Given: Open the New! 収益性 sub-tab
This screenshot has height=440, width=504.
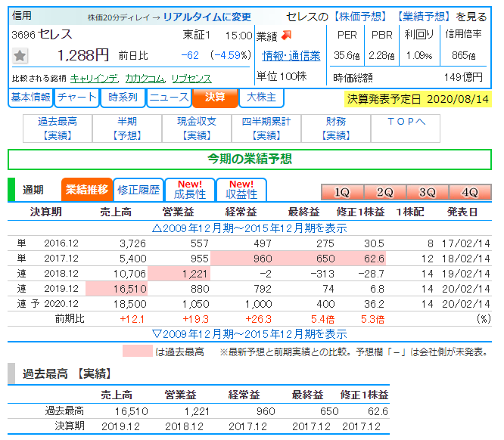Looking at the screenshot, I should point(241,190).
